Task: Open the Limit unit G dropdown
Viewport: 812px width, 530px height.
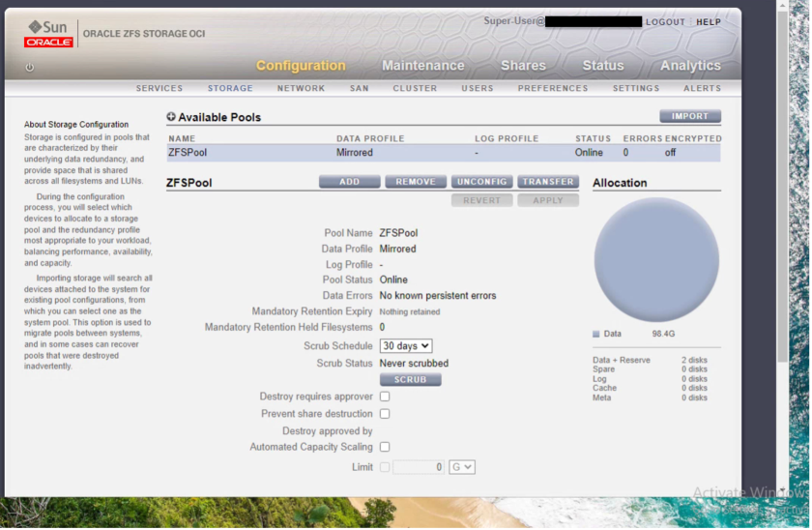Action: [462, 467]
